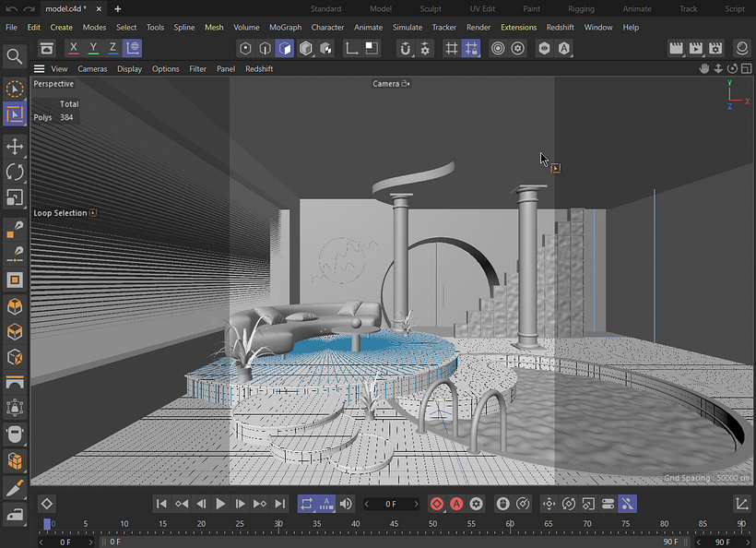Render to Picture Viewer

coord(696,48)
